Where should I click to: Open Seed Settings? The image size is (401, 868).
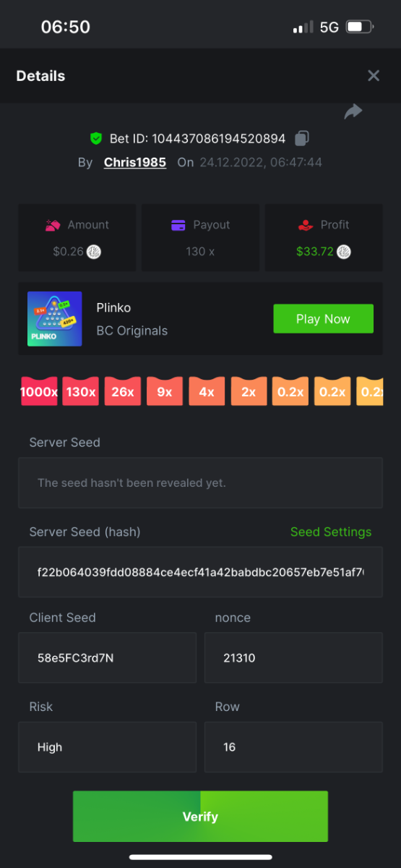(x=331, y=532)
